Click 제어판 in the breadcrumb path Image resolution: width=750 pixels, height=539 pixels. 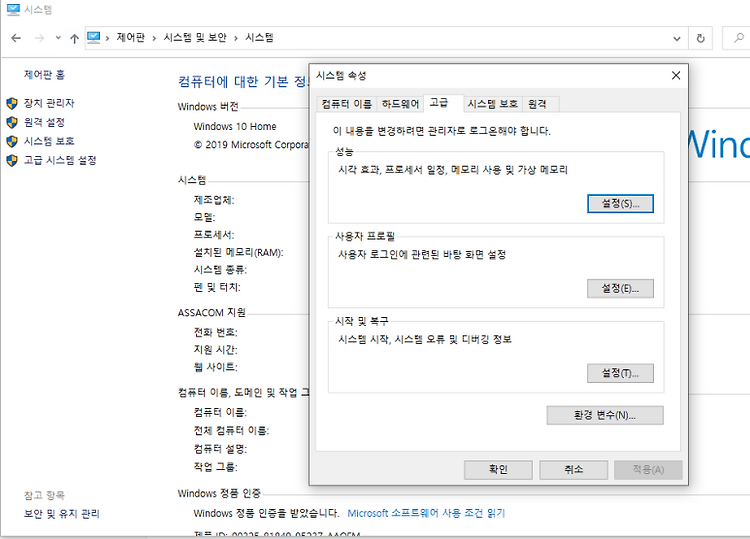131,38
